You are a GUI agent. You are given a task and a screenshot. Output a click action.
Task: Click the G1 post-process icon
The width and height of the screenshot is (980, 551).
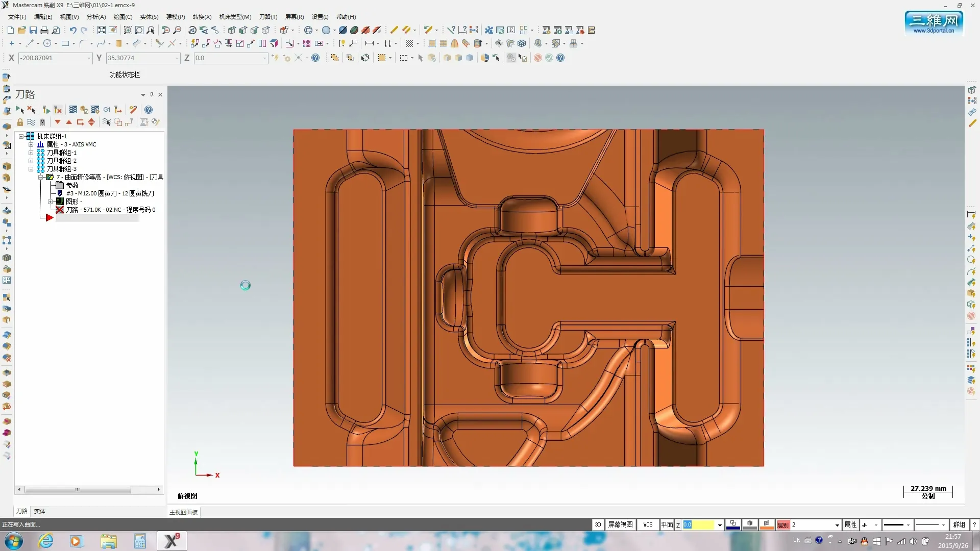pos(107,110)
